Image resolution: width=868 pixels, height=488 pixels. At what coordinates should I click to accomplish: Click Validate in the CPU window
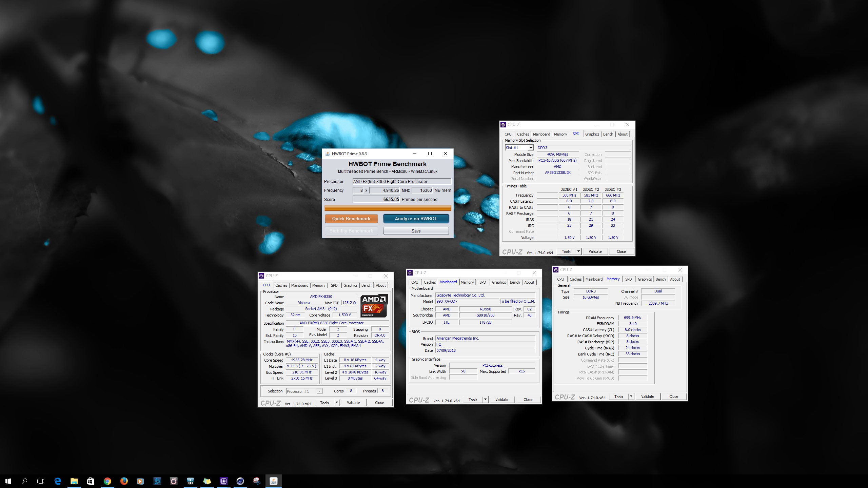[x=353, y=403]
